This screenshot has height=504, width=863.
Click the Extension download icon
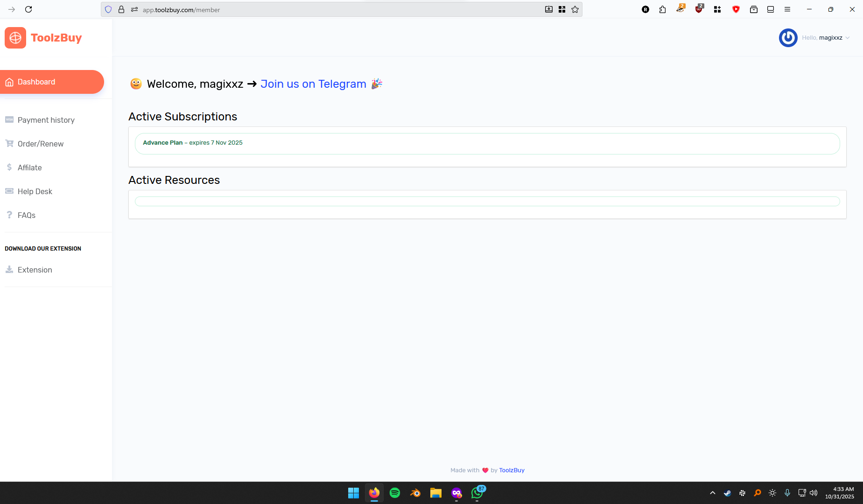(9, 269)
